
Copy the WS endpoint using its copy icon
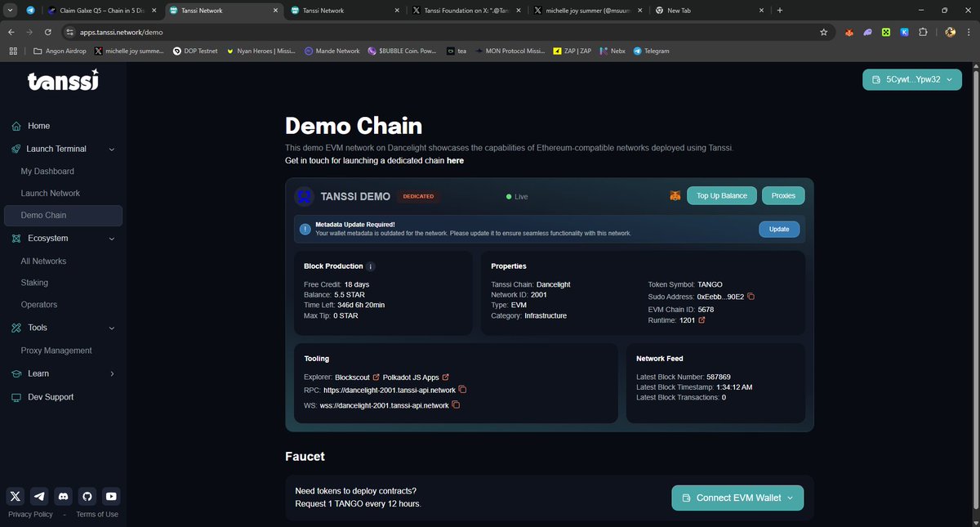(456, 404)
